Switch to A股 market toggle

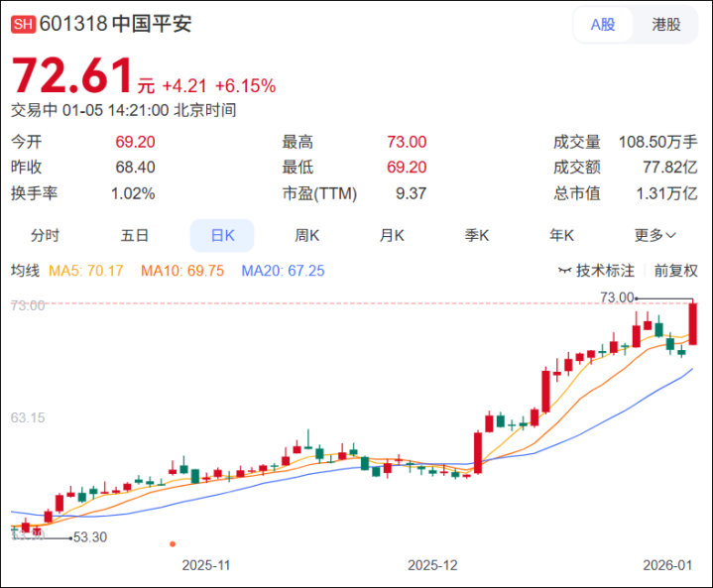603,25
